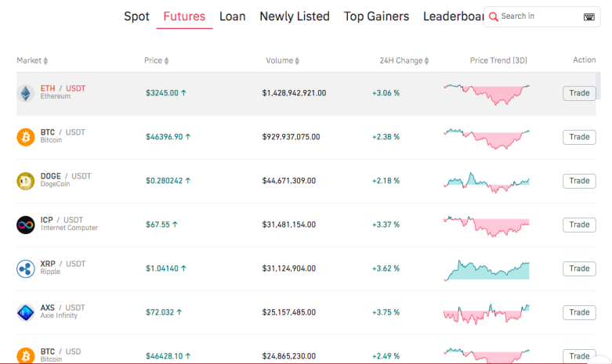Click the Ripple XRP icon
Viewport: 612px width, 364px height.
tap(26, 269)
